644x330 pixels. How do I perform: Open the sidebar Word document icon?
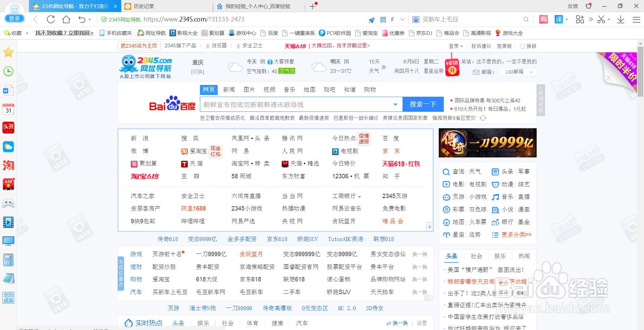pyautogui.click(x=8, y=90)
